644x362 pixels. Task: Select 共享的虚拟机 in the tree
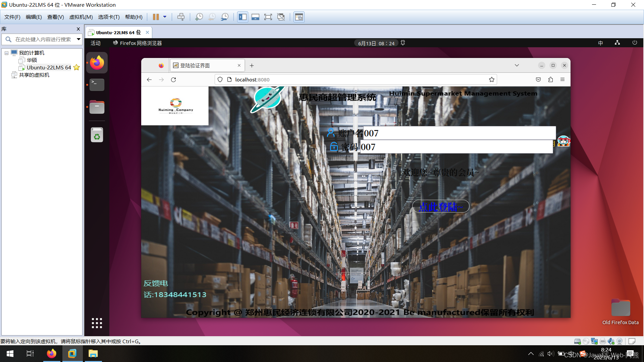[x=34, y=75]
